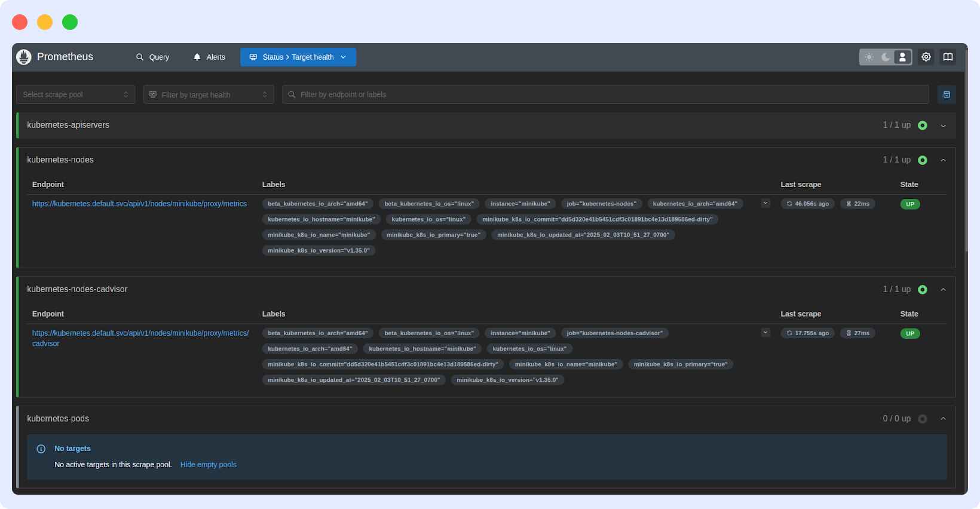Image resolution: width=980 pixels, height=509 pixels.
Task: Click the kubernetes-pods pool title
Action: click(x=58, y=419)
